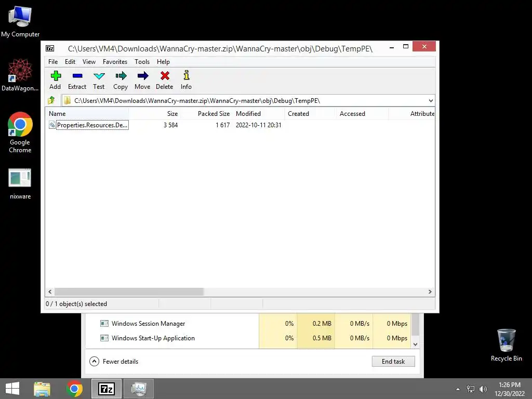
Task: Click the Extract toolbar icon
Action: (77, 79)
